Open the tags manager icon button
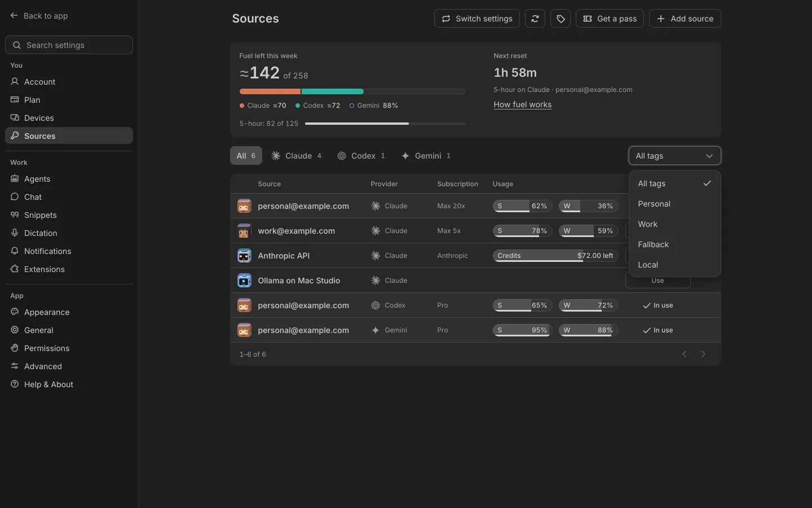 [561, 19]
